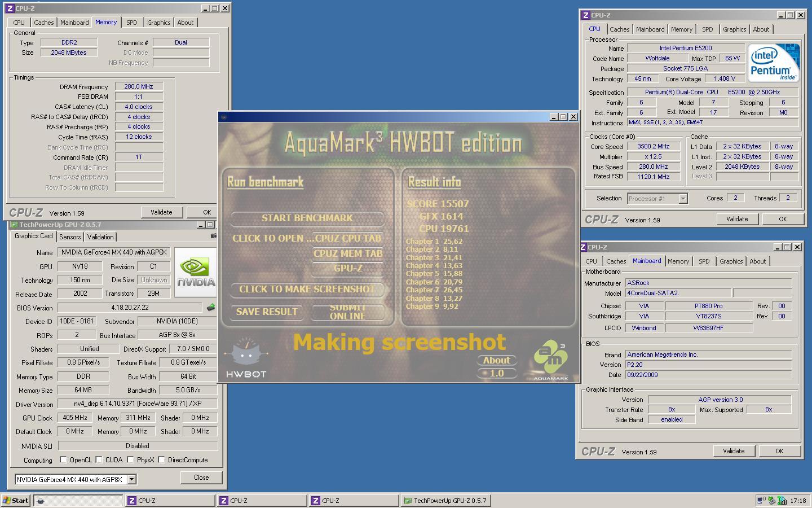
Task: Click the system tray clock showing 17:18
Action: click(x=798, y=500)
